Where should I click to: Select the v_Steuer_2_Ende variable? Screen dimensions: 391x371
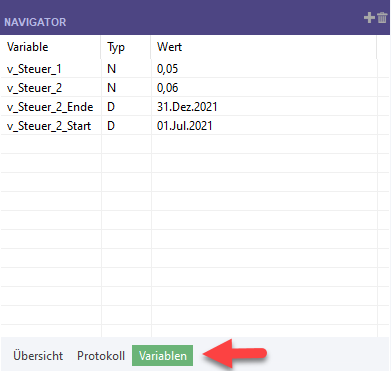click(x=50, y=107)
